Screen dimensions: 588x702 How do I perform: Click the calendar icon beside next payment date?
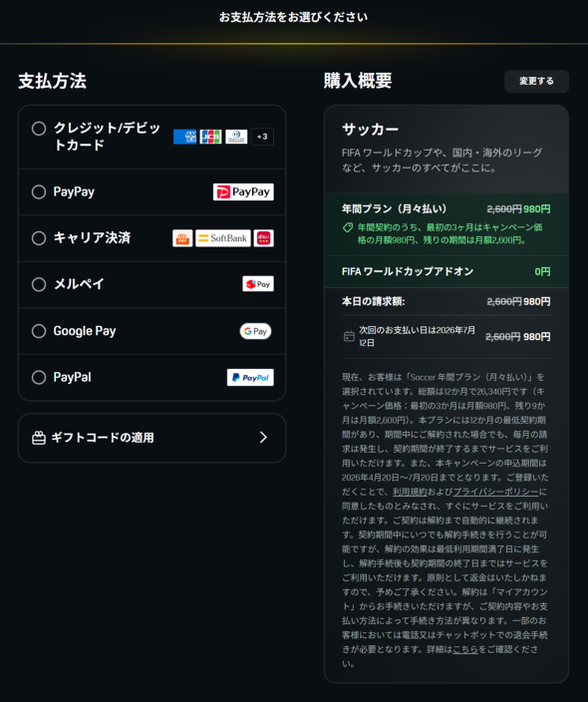click(349, 336)
